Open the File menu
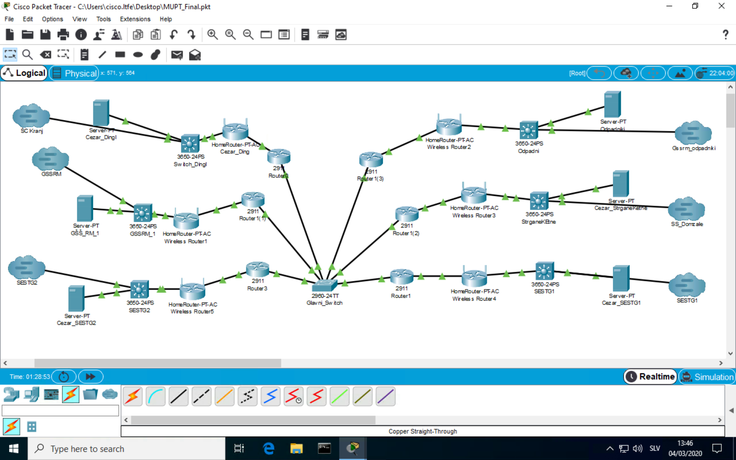The width and height of the screenshot is (736, 460). click(x=9, y=19)
